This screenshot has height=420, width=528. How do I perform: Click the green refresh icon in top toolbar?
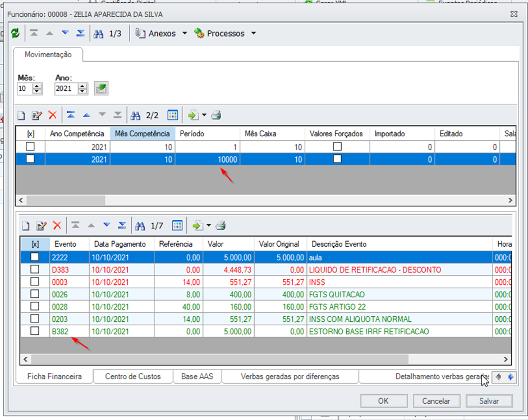(15, 34)
